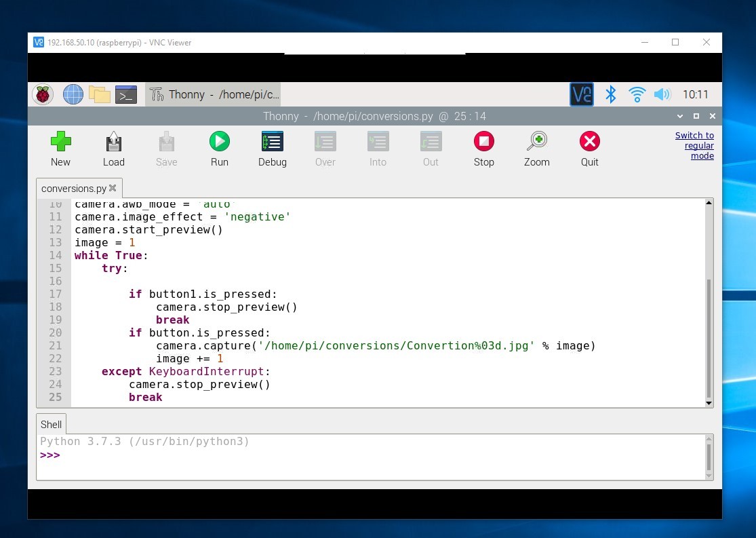Click the Python 3.7.3 shell banner text
The image size is (756, 538).
(x=144, y=442)
